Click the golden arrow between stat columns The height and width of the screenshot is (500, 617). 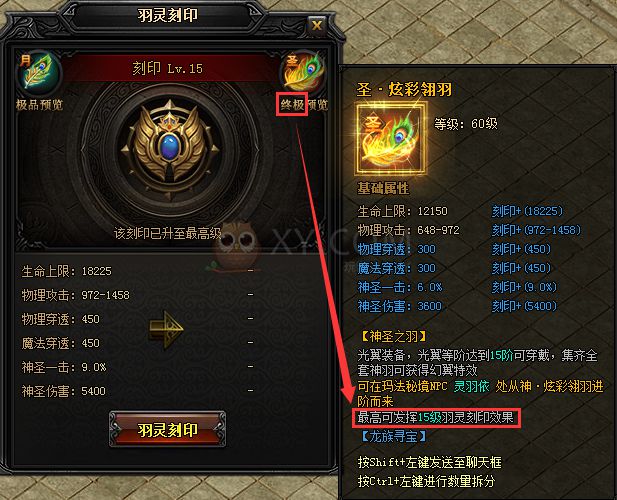point(166,330)
